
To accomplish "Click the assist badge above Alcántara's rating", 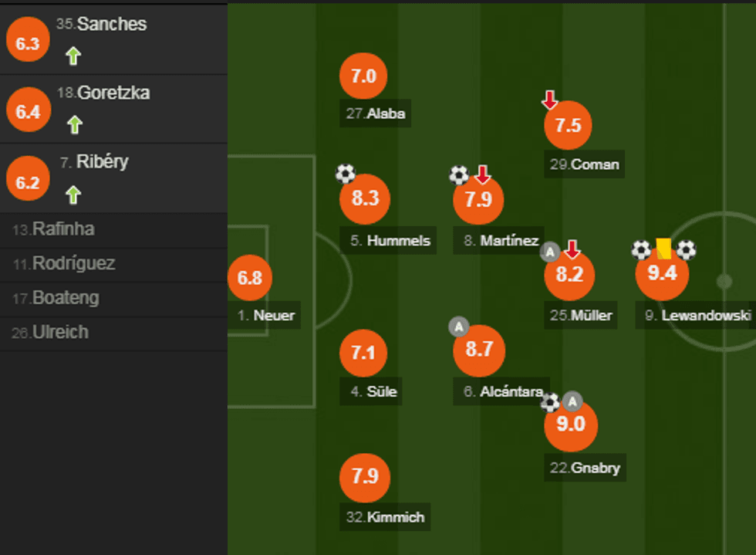I will click(x=458, y=327).
